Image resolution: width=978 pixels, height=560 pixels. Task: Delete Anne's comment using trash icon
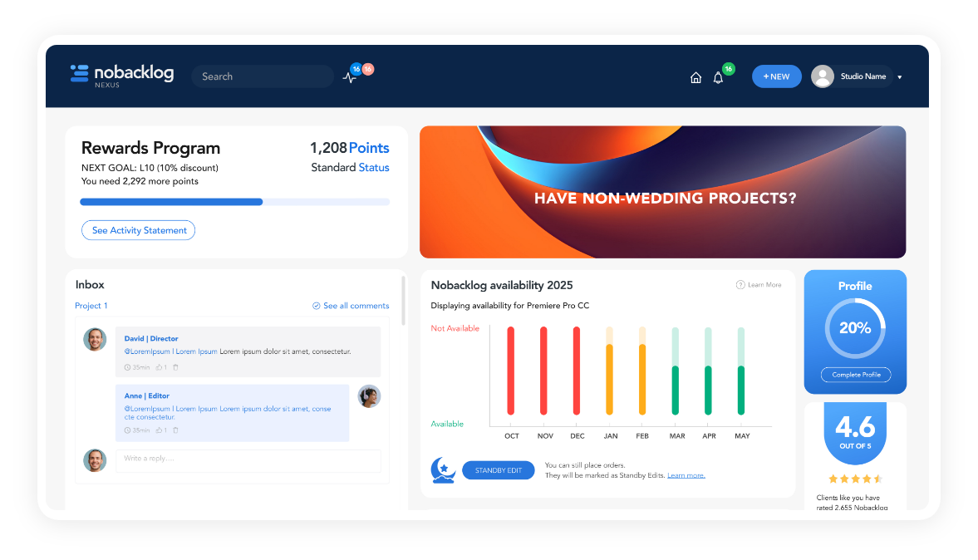click(x=175, y=430)
